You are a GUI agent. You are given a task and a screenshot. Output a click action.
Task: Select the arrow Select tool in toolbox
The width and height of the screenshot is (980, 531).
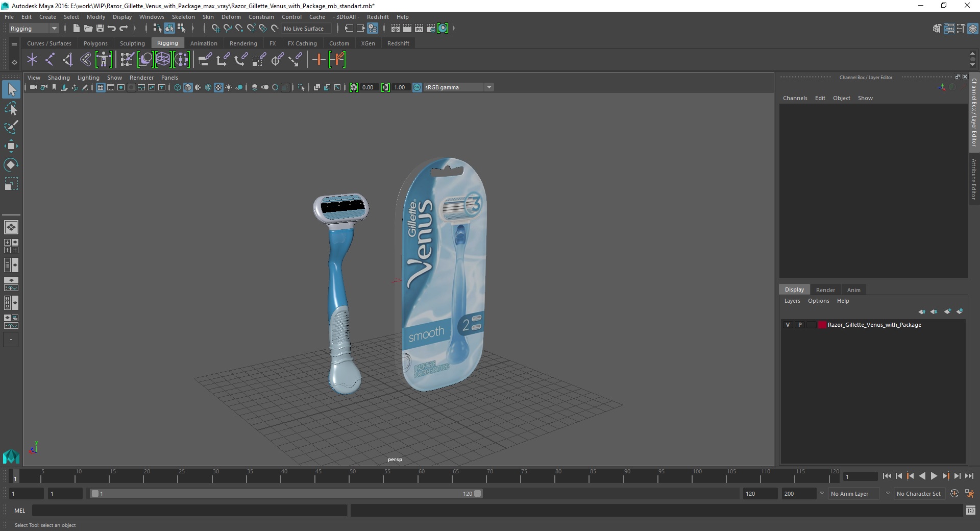11,89
